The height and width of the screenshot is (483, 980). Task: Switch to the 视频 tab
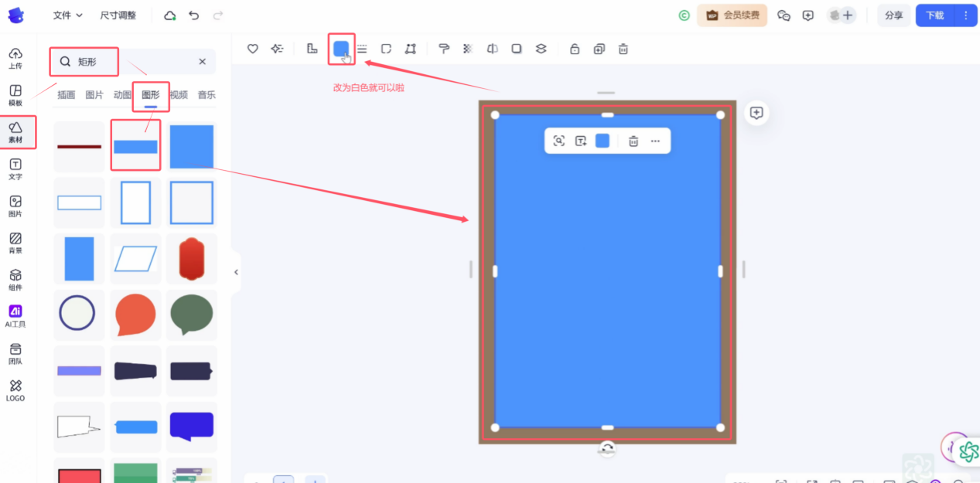coord(179,95)
